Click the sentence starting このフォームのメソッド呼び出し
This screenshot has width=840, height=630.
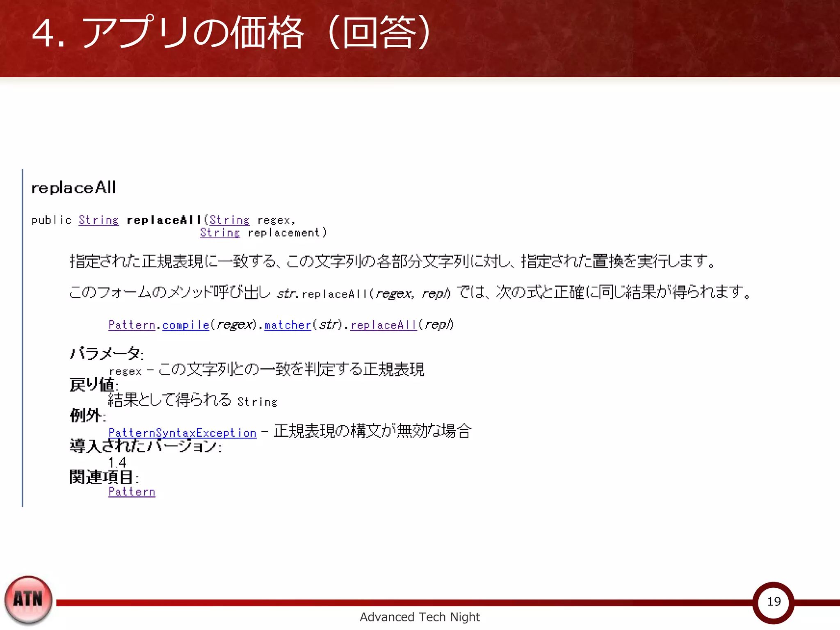pyautogui.click(x=410, y=292)
